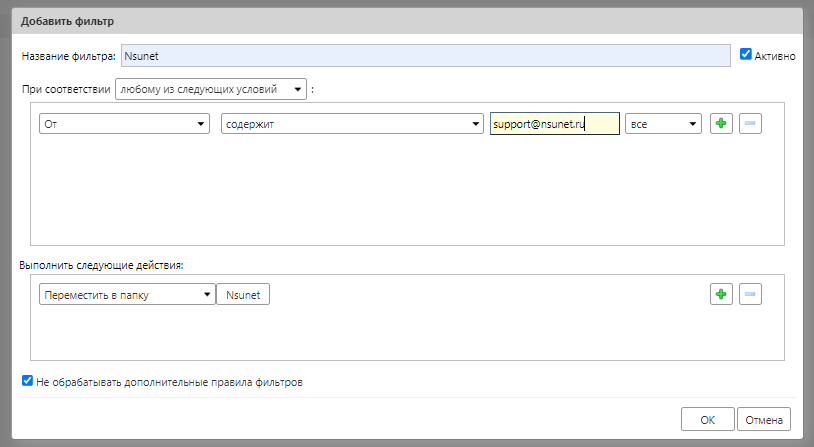The height and width of the screenshot is (447, 814).
Task: Toggle the Активно checkbox
Action: (745, 54)
